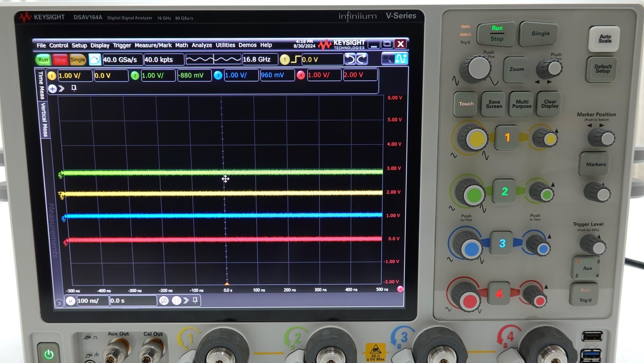Click the add channel plus icon
Image resolution: width=644 pixels, height=363 pixels.
tap(52, 88)
